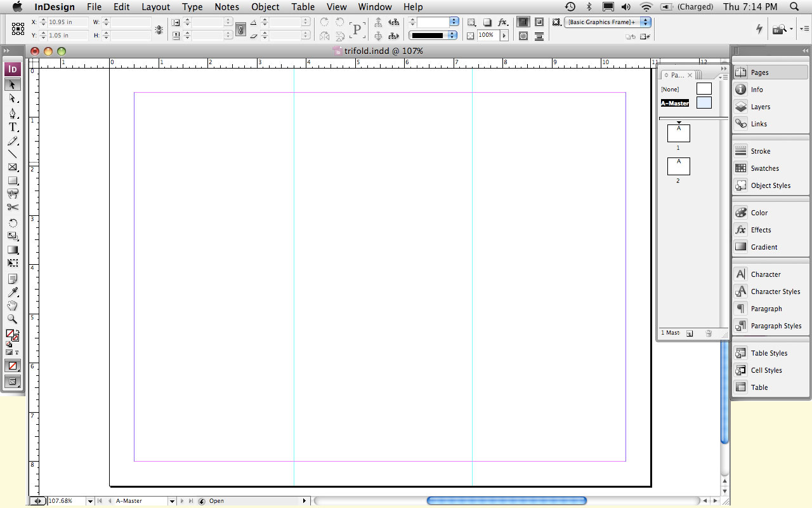Select the Type tool
Viewport: 812px width, 508px height.
click(13, 127)
